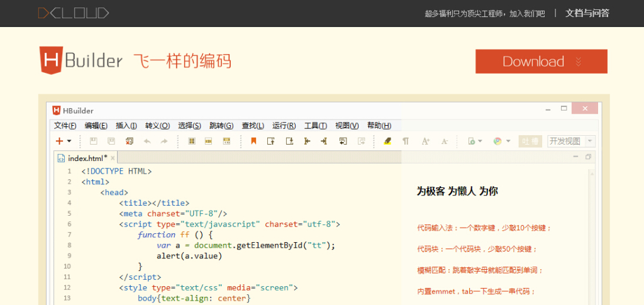Screen dimensions: 644x305
Task: Open the 工具(T) menu
Action: coord(316,126)
